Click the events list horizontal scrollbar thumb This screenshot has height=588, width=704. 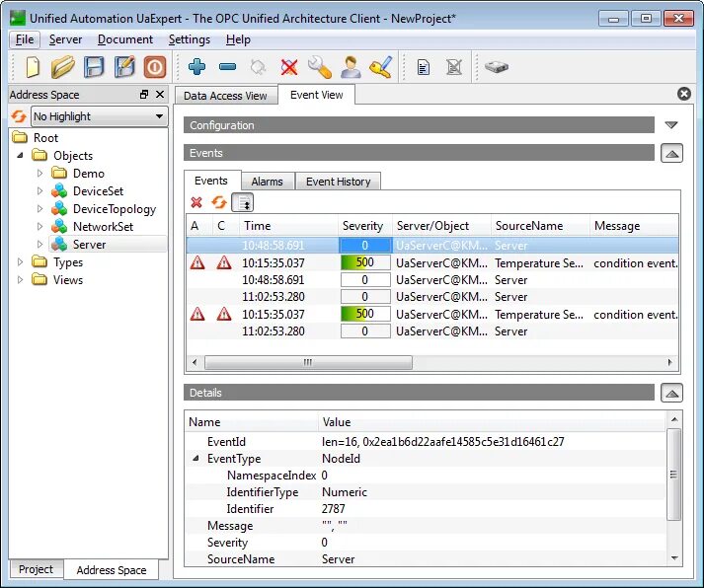(x=308, y=362)
